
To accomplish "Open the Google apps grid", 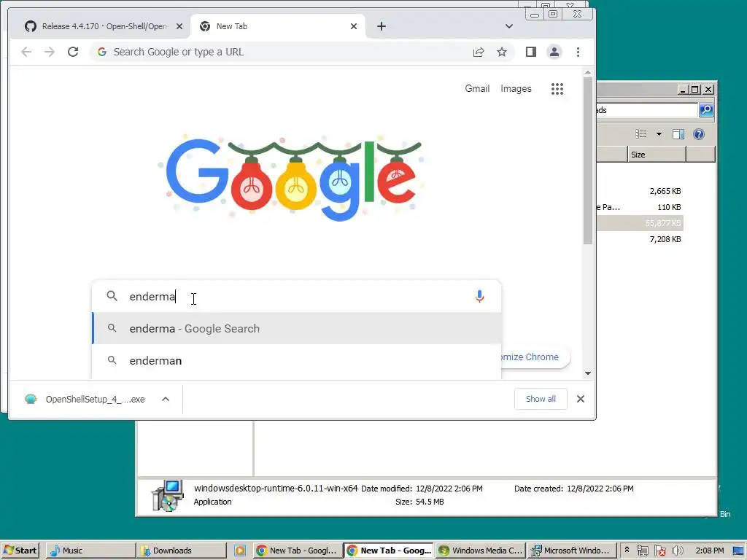I will [557, 88].
